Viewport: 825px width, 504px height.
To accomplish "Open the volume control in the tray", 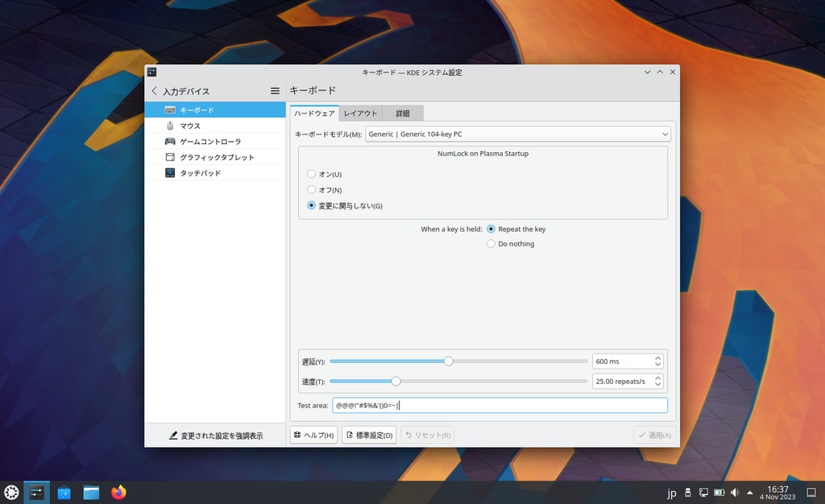I will [x=735, y=493].
